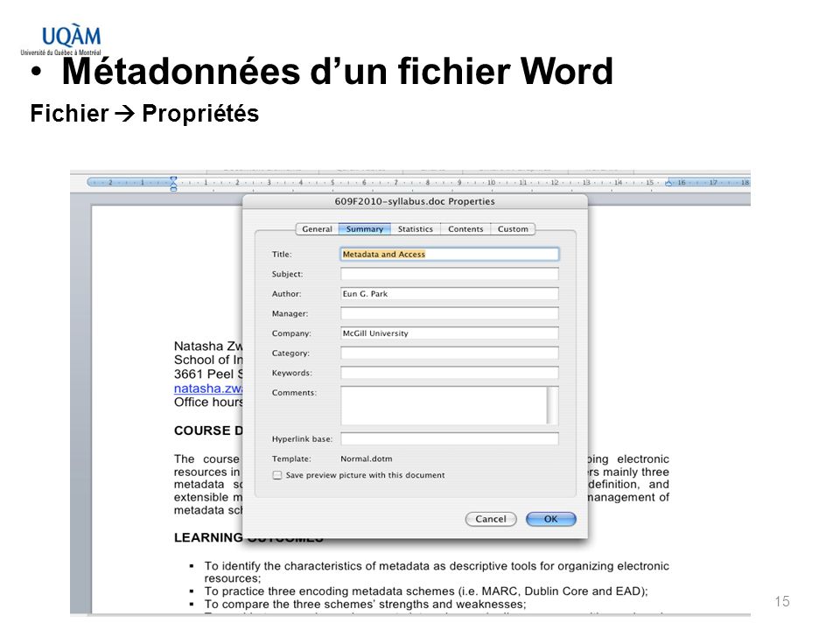Screen dimensions: 840x630
Task: Switch to the General tab
Action: click(317, 228)
